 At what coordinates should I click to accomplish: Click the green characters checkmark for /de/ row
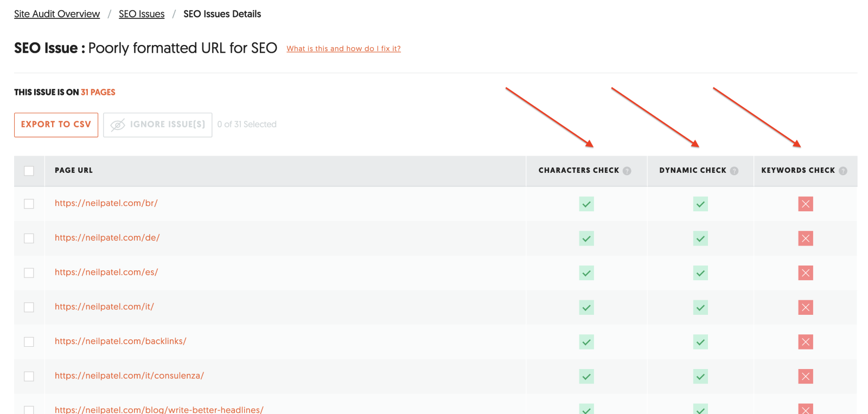click(x=586, y=238)
